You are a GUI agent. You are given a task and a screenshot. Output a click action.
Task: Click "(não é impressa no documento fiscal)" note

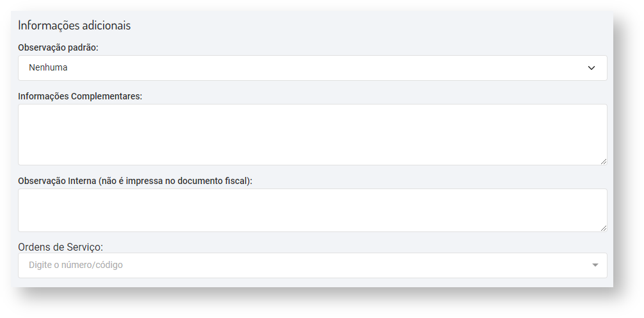pos(175,181)
